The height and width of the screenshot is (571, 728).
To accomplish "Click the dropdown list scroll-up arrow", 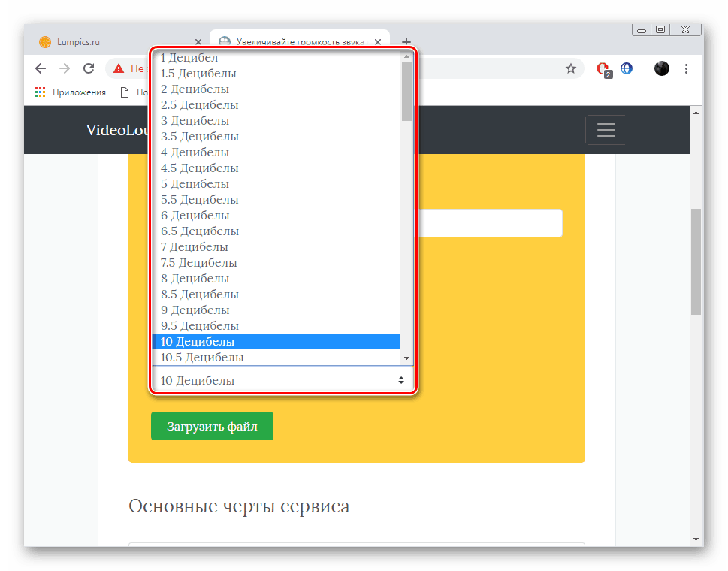I will 406,56.
